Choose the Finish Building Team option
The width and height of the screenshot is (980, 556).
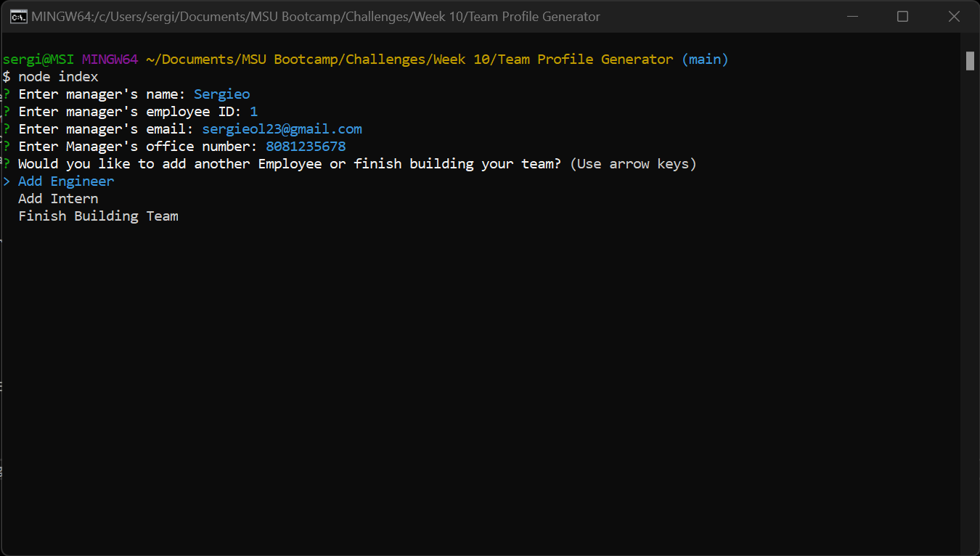[98, 216]
